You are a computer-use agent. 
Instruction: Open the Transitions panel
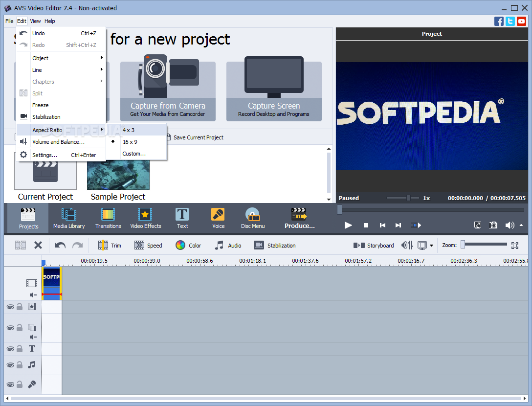click(x=108, y=218)
